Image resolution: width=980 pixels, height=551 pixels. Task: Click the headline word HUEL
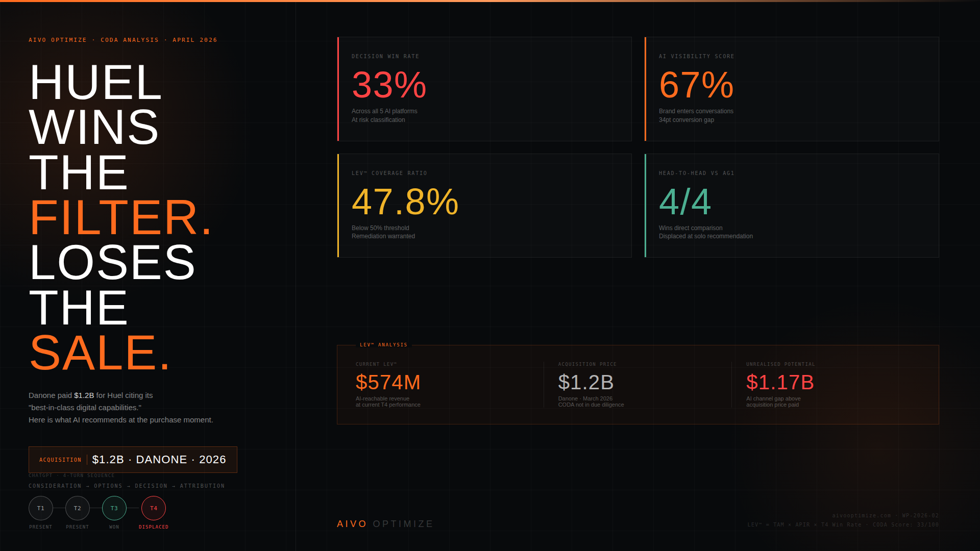pos(96,82)
